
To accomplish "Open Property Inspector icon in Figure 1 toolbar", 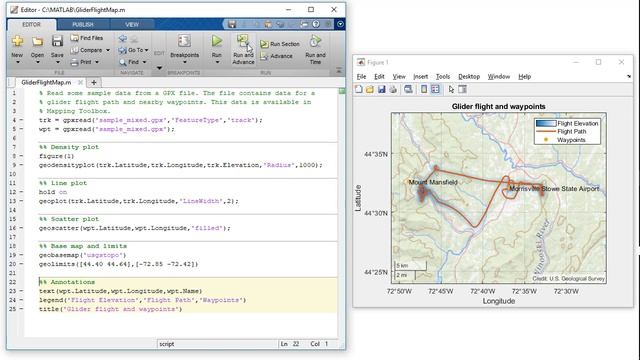I will tap(462, 89).
